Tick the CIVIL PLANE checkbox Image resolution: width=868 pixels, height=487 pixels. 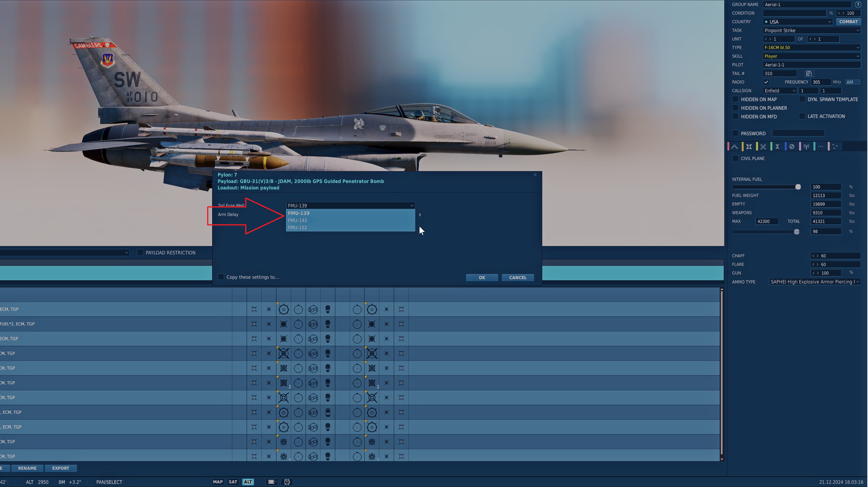click(x=735, y=158)
